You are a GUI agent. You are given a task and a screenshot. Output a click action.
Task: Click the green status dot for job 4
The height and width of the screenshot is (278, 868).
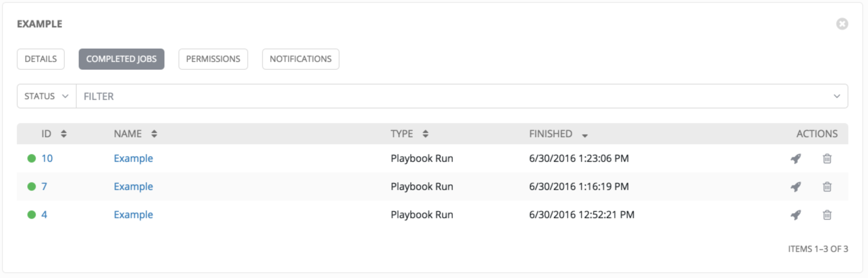point(32,215)
